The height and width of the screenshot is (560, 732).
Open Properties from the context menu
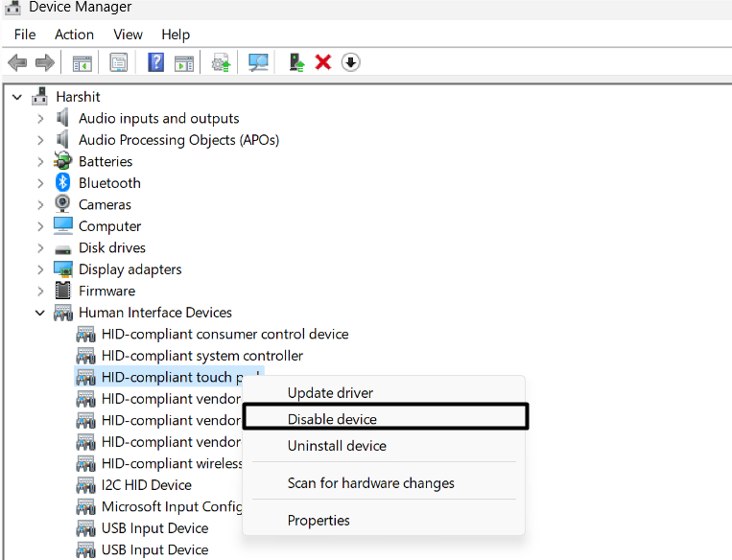pyautogui.click(x=319, y=521)
